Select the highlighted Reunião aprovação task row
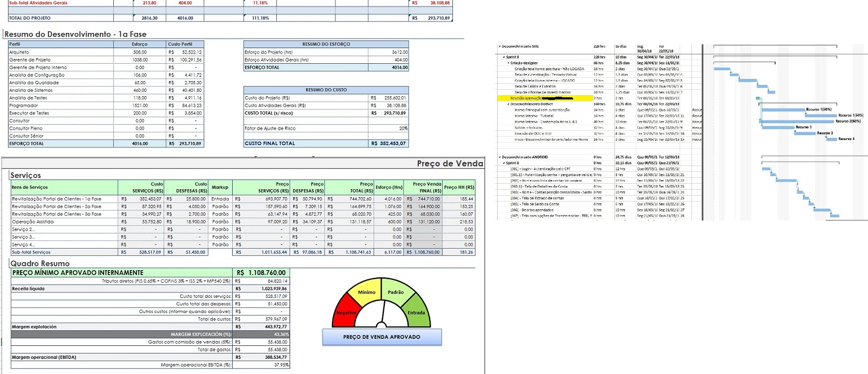The height and width of the screenshot is (374, 868). click(545, 98)
